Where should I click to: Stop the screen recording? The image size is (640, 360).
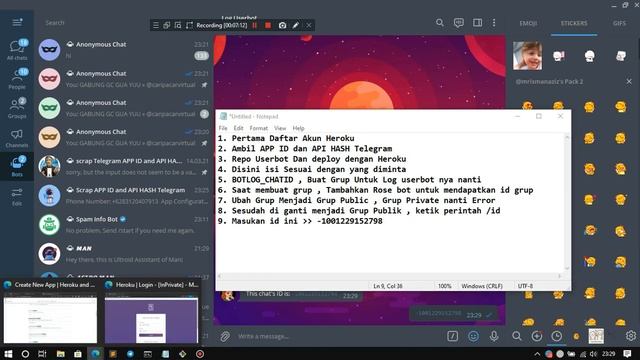click(x=268, y=25)
